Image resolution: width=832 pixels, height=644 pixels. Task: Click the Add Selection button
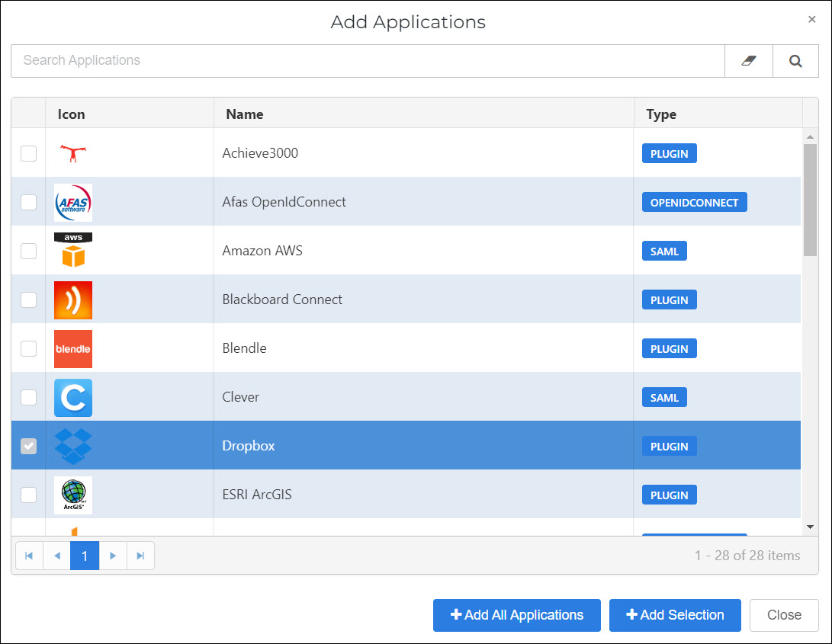tap(675, 615)
